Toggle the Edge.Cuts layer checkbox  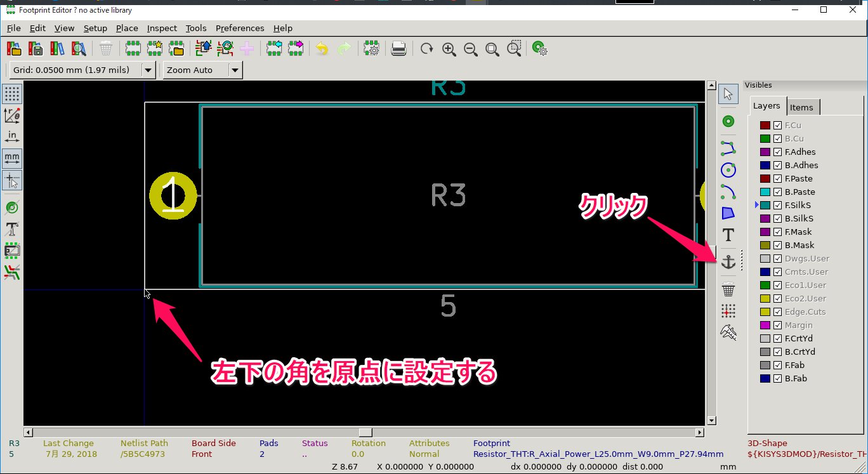(777, 312)
